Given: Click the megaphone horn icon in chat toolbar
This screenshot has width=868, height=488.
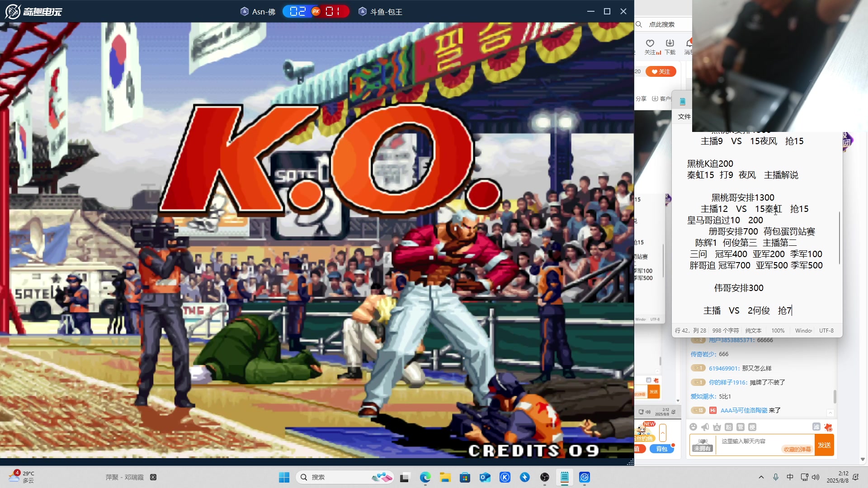Looking at the screenshot, I should (x=705, y=427).
